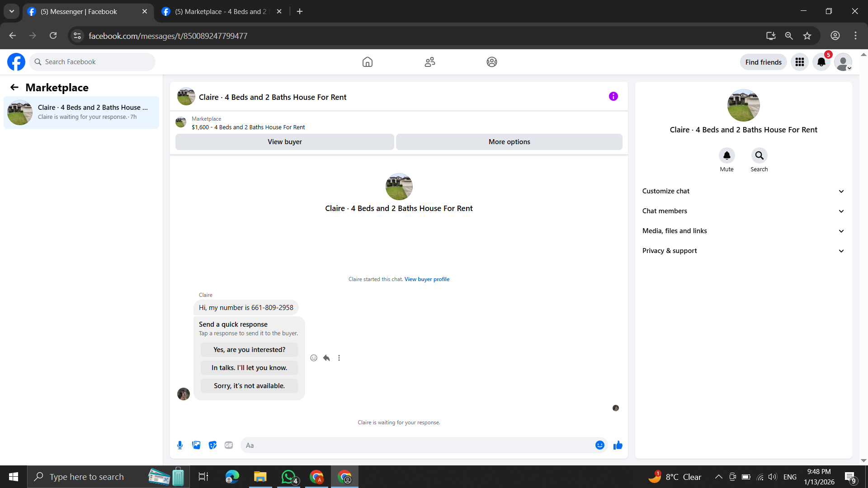The image size is (868, 488).
Task: Expand Chat members section
Action: [743, 211]
